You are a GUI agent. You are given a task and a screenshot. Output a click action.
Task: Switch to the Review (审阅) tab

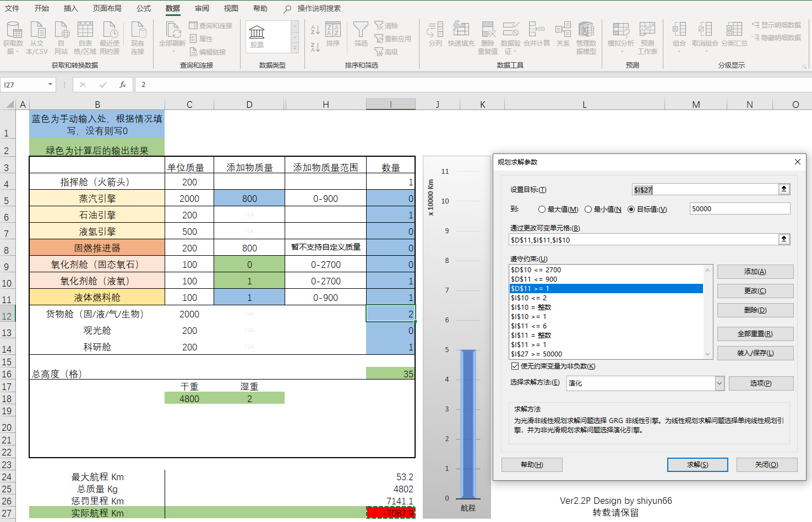[202, 8]
